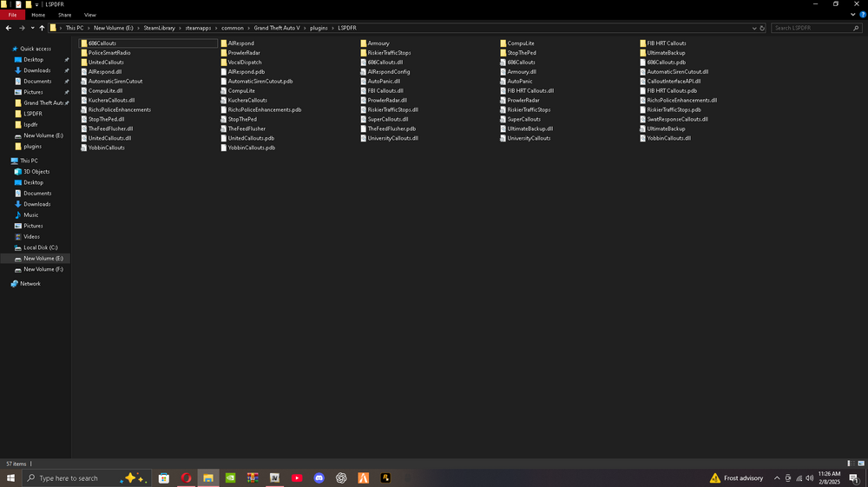Select Local Disk (C:) drive
This screenshot has height=487, width=868.
point(41,247)
